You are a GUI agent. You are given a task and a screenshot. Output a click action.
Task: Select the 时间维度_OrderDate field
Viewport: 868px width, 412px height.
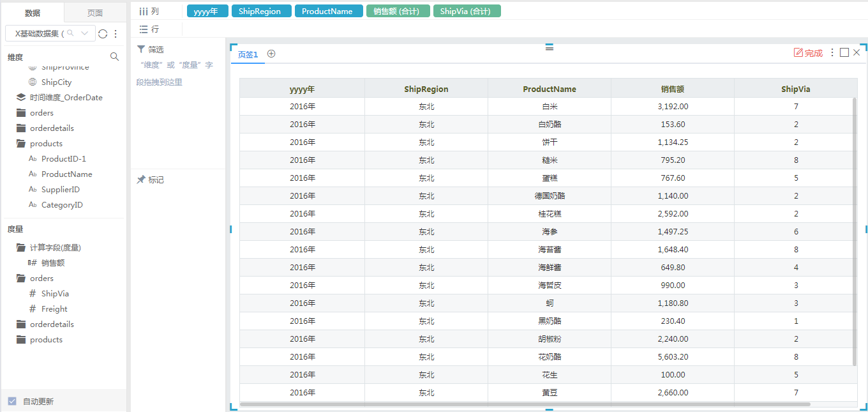point(66,98)
